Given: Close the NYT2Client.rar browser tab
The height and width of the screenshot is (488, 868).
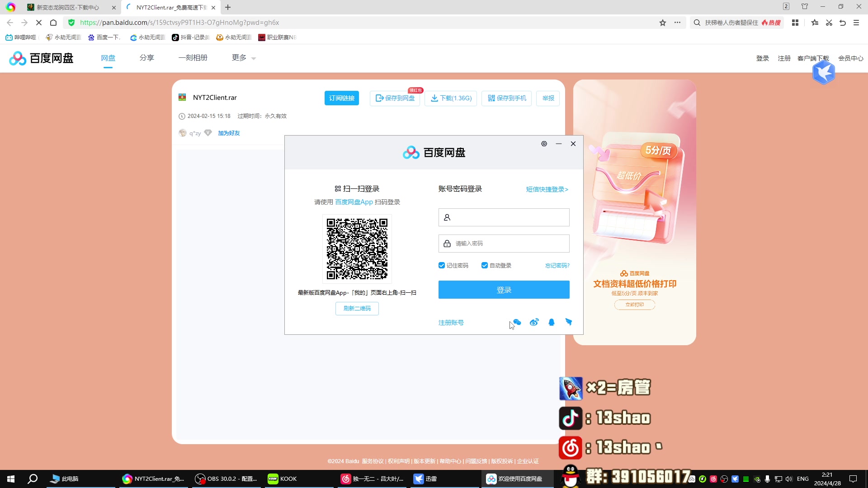Looking at the screenshot, I should [x=213, y=7].
